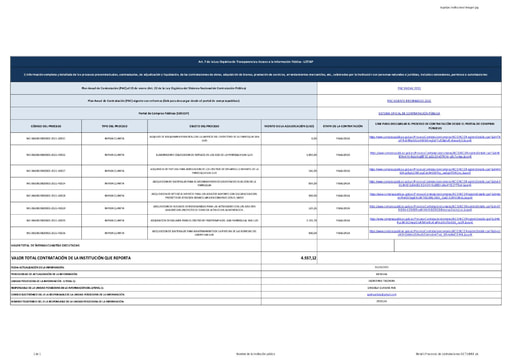Open the PAC reformado link beside the reformed plan row
This screenshot has height=362, width=512.
click(409, 101)
